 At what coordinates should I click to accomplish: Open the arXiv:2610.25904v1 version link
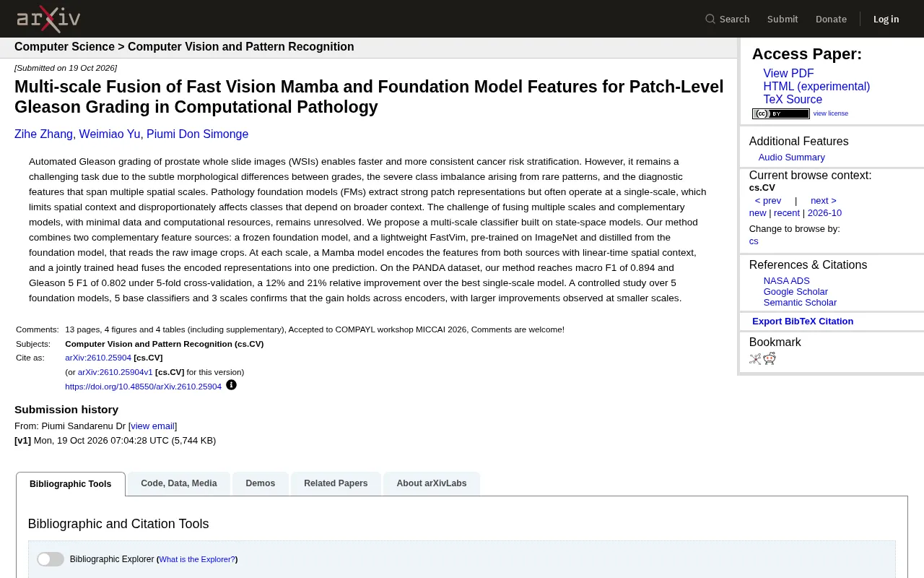click(115, 372)
